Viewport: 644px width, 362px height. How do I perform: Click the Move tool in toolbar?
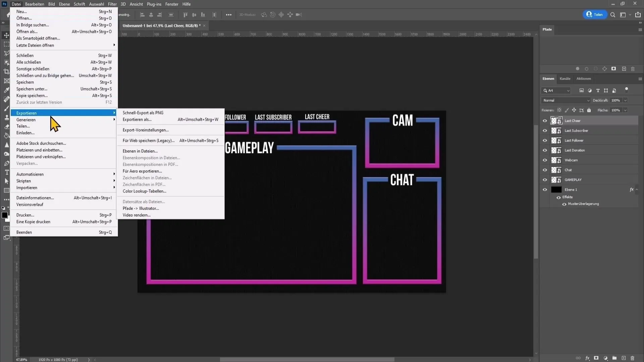click(x=6, y=35)
